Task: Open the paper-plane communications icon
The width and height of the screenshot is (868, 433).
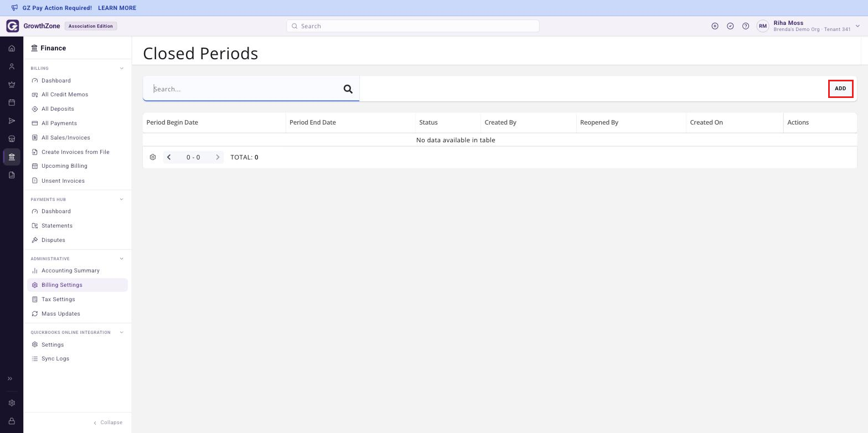Action: (x=12, y=121)
